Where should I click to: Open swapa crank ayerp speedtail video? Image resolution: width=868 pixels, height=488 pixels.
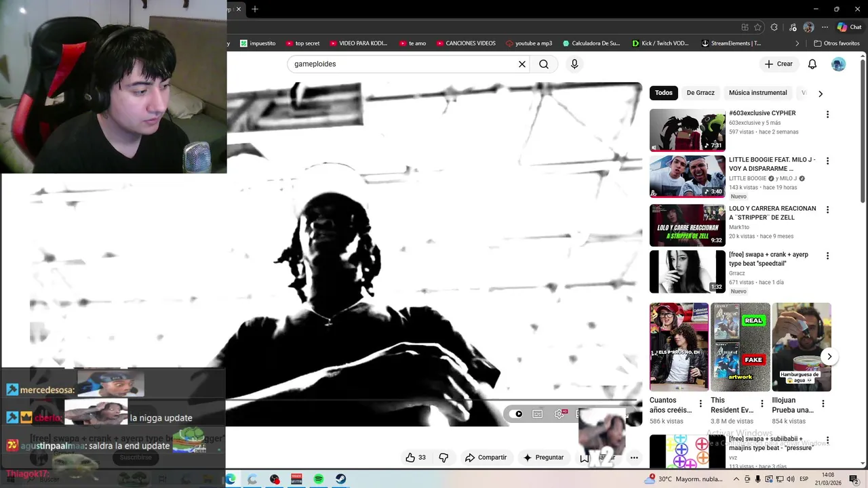click(x=687, y=272)
